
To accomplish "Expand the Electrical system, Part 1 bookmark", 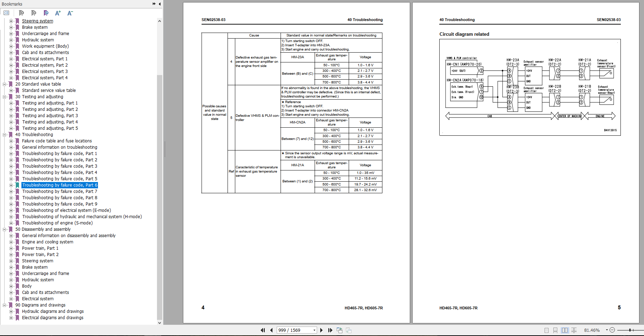I will 11,59.
